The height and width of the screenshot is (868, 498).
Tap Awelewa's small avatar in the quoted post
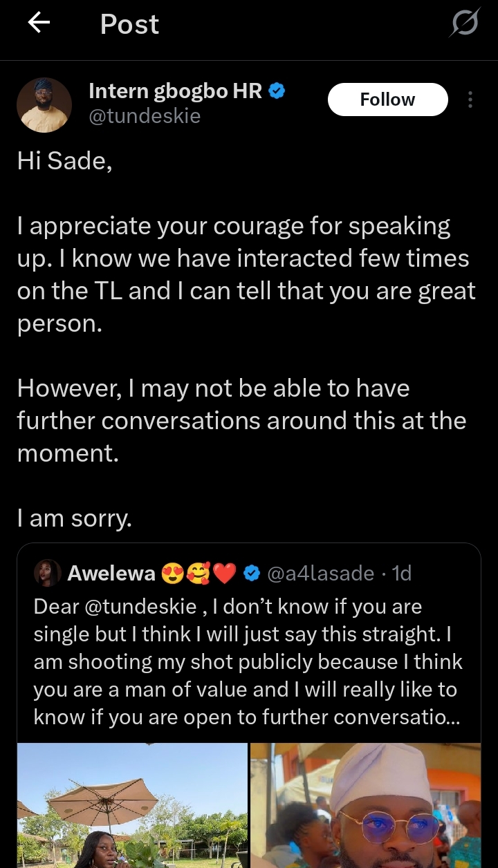pyautogui.click(x=48, y=572)
